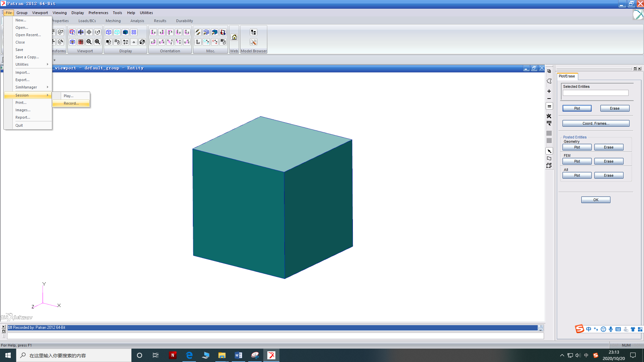The image size is (644, 362).
Task: Click the zoom out magnifier icon
Action: pos(89,42)
